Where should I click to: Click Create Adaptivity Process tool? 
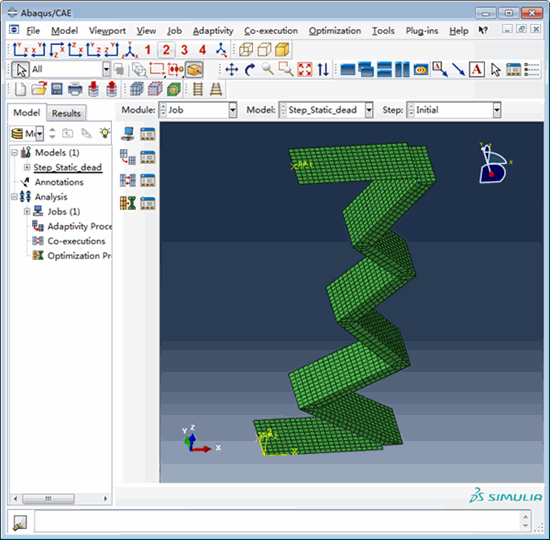[127, 157]
